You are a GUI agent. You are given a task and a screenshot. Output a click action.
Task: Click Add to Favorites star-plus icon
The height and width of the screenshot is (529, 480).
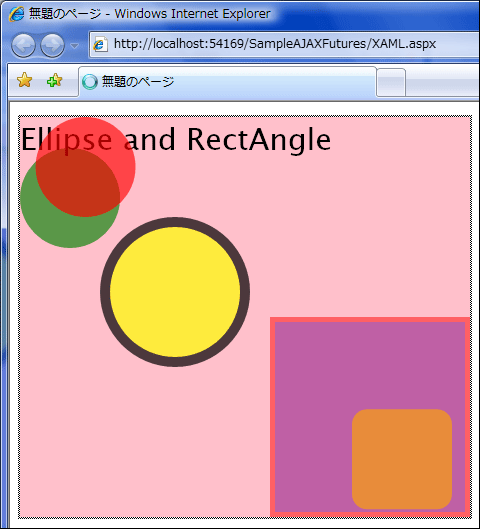tap(54, 81)
